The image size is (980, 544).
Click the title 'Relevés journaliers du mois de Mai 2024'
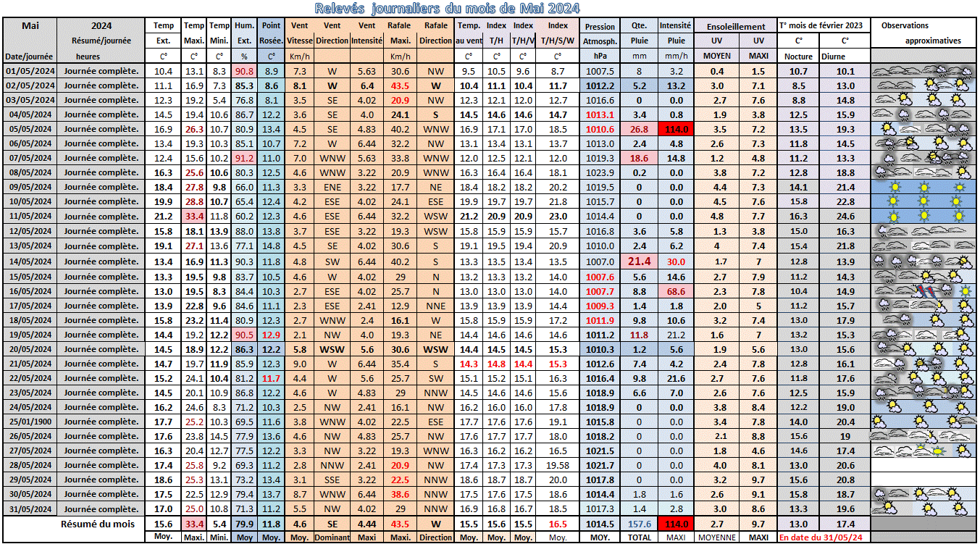tap(447, 9)
